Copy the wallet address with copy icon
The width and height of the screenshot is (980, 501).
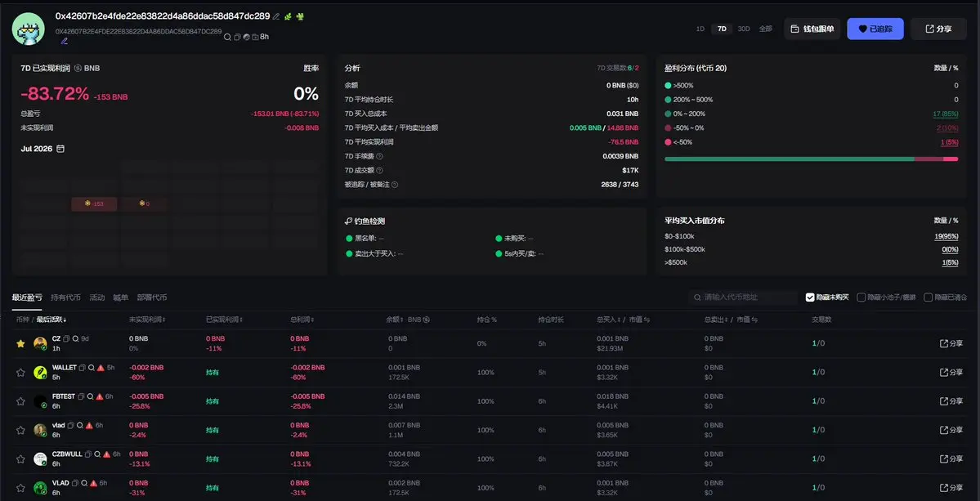(237, 38)
